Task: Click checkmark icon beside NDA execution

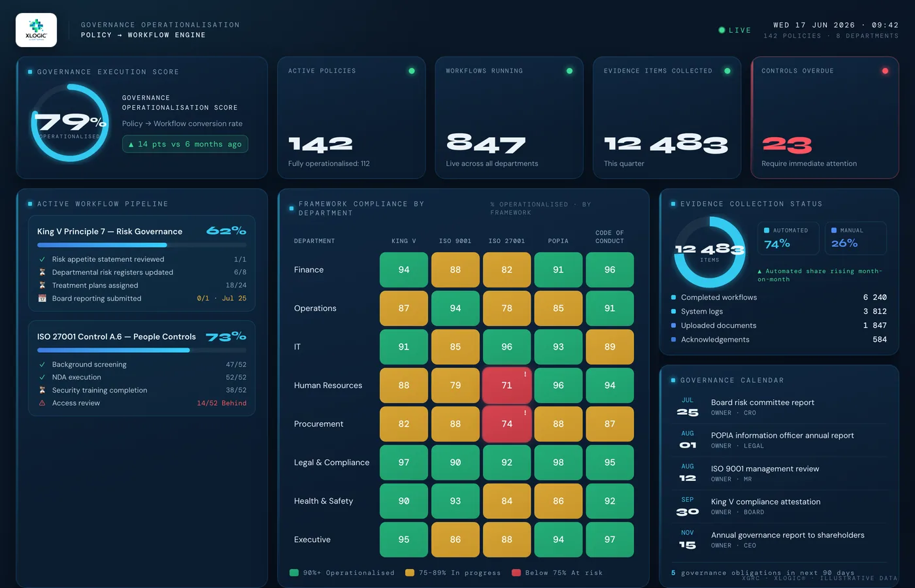Action: [x=42, y=378]
